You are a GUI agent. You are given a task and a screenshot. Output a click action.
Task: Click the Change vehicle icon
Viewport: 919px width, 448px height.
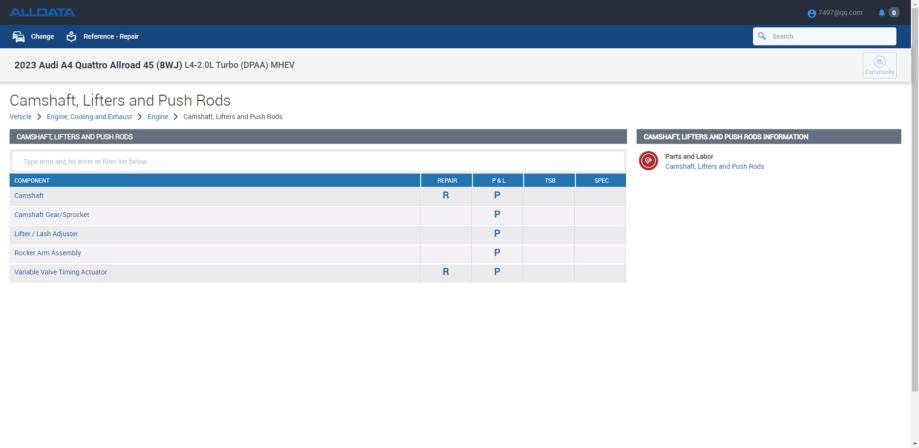19,36
